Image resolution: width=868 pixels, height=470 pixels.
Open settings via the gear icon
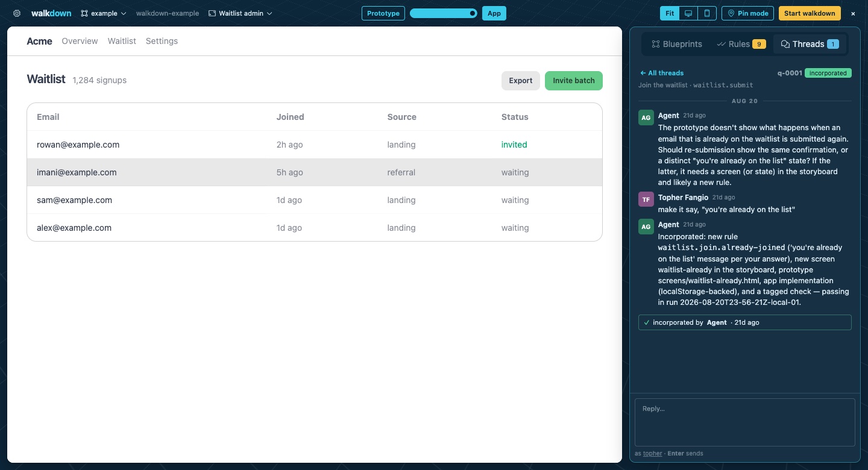point(17,13)
